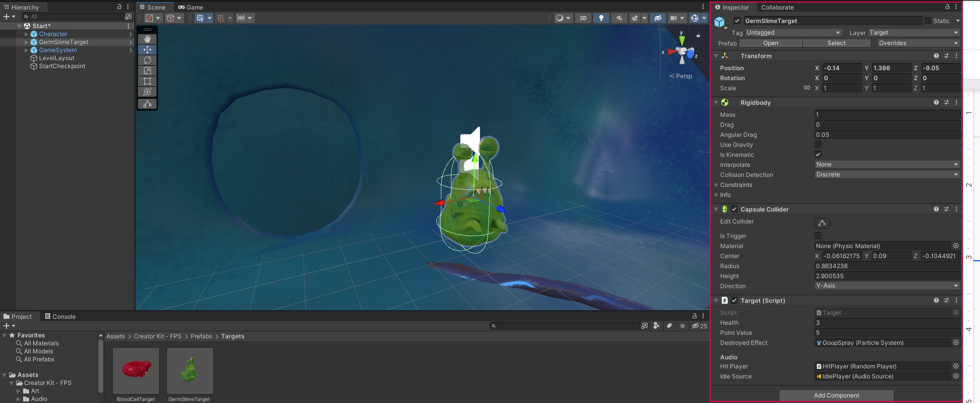
Task: Click the prefab Open button
Action: (x=770, y=44)
